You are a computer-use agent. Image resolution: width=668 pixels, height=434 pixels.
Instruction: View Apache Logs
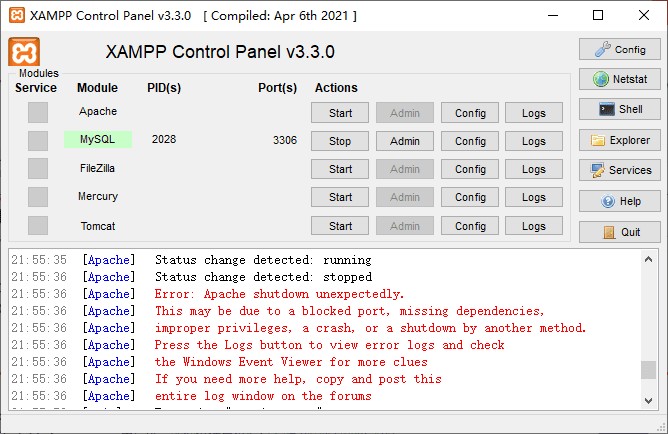[x=534, y=113]
